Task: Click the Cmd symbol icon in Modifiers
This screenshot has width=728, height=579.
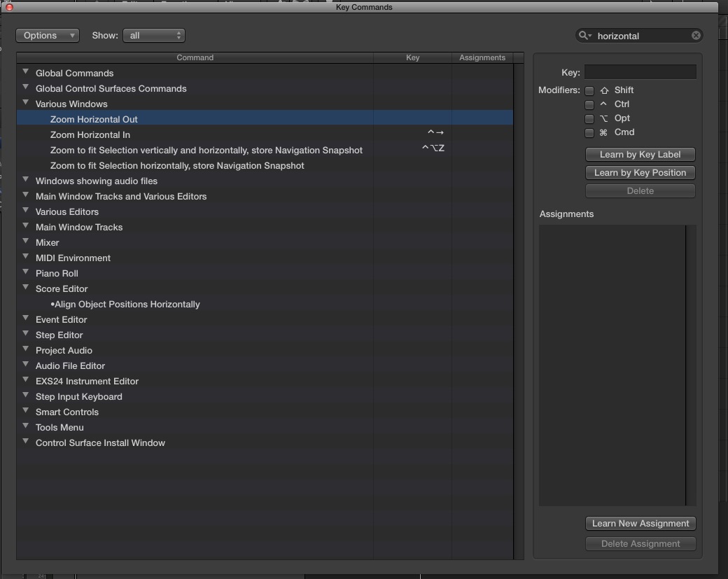Action: pyautogui.click(x=602, y=132)
